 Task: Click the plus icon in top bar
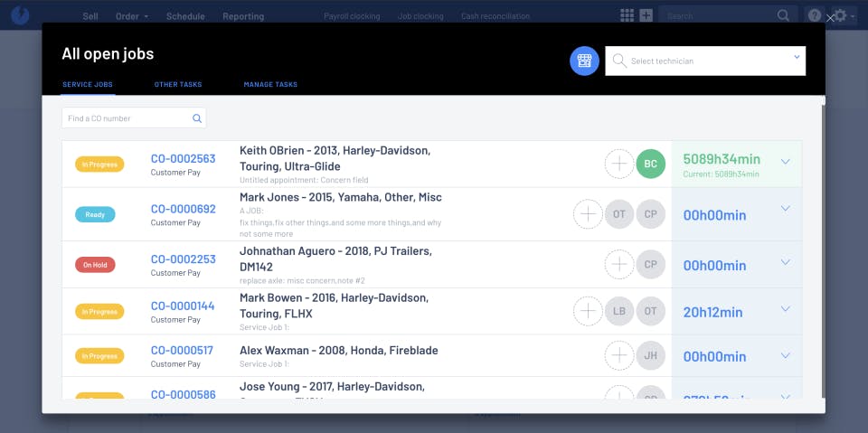646,15
